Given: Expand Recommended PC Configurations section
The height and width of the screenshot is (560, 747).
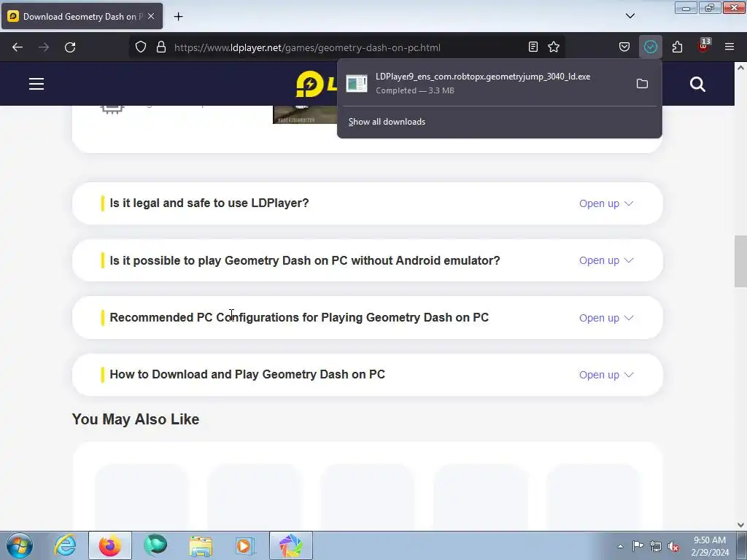Looking at the screenshot, I should tap(606, 318).
